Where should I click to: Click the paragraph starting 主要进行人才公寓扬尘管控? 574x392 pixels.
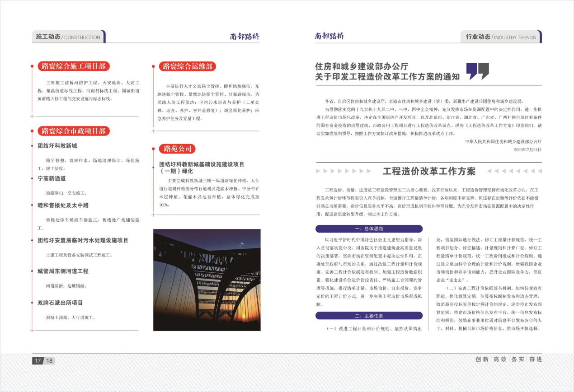[208, 102]
